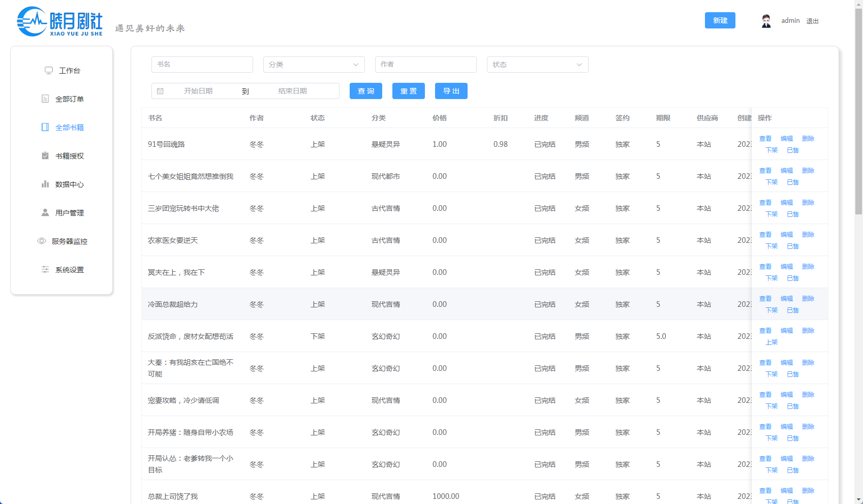Click the 结束日期 date field
This screenshot has width=863, height=504.
point(293,91)
